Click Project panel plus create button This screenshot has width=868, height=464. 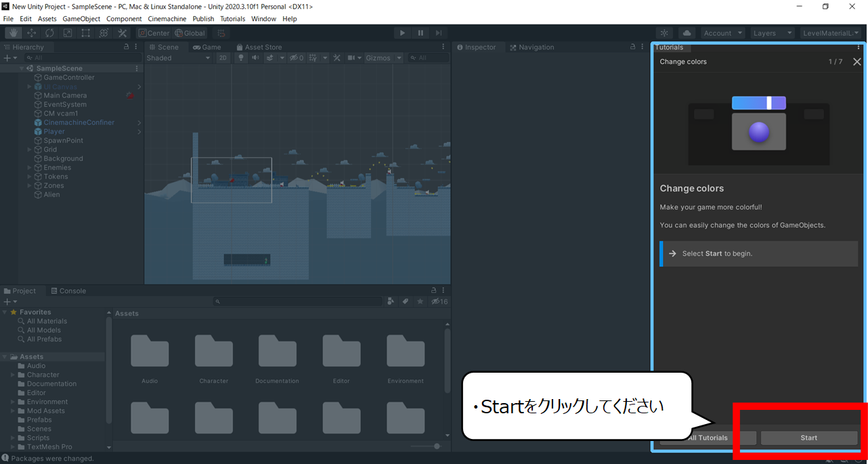coord(9,302)
